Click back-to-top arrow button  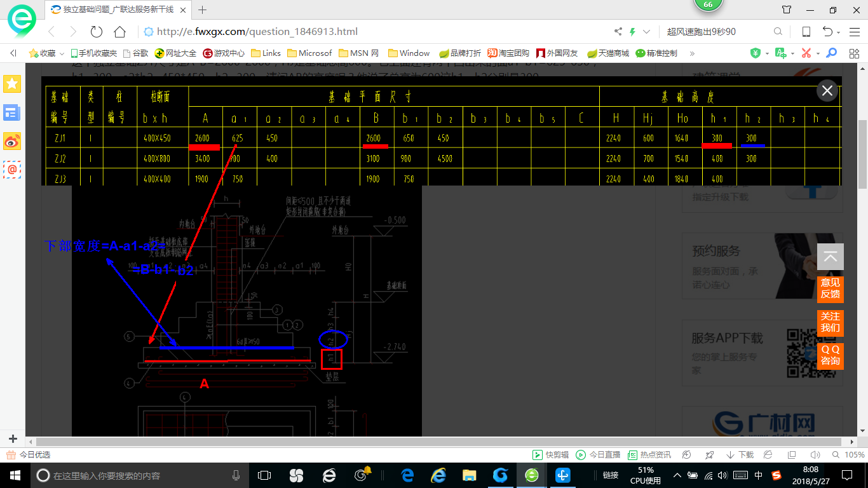(831, 257)
